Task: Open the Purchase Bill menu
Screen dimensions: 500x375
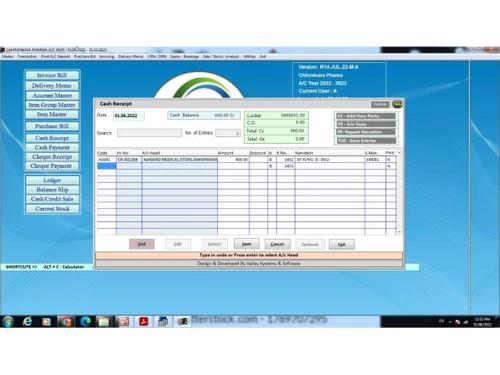Action: [x=85, y=57]
